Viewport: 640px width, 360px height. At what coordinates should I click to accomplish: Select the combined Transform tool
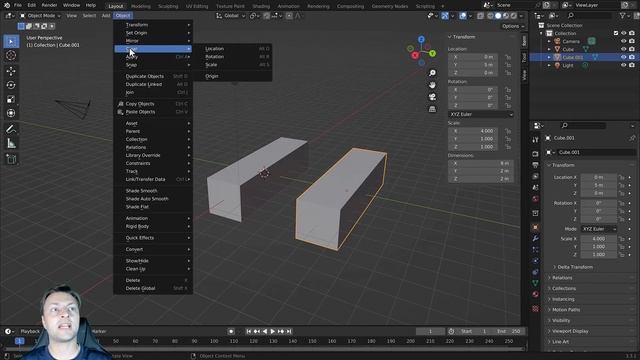[x=11, y=113]
